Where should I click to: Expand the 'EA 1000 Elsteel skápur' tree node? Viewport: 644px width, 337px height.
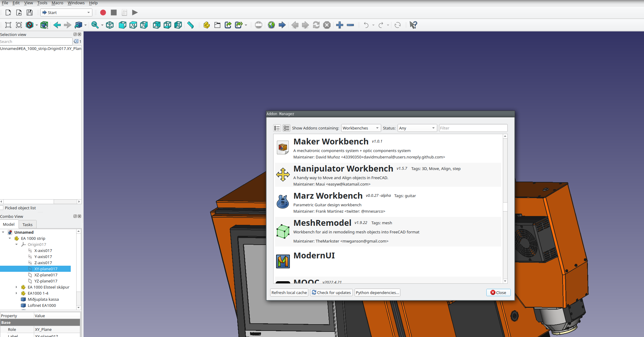(16, 287)
